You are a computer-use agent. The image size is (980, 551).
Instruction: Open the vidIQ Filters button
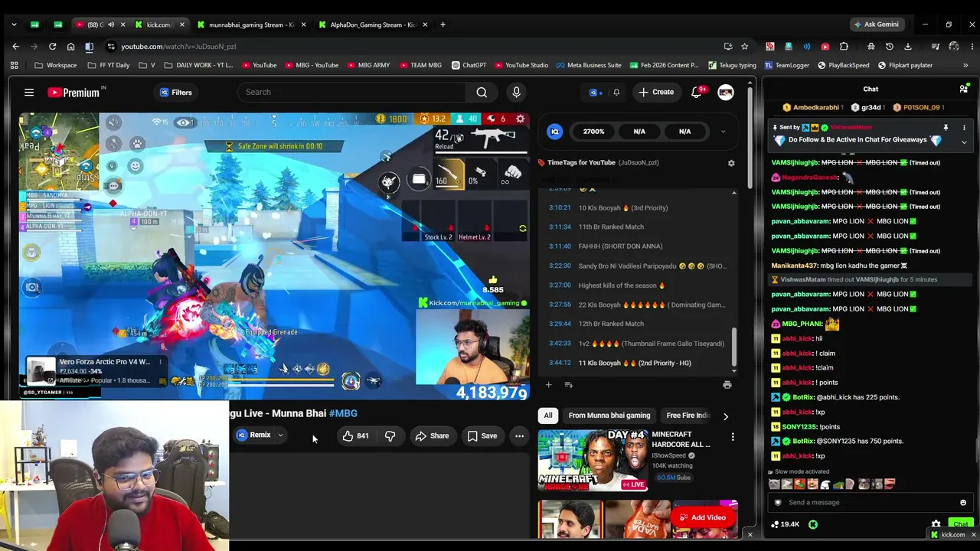pos(175,93)
